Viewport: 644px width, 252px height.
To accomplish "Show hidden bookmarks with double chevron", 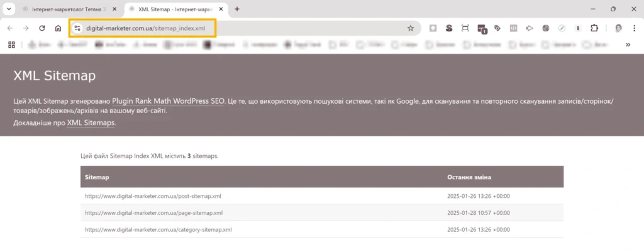I will click(628, 45).
